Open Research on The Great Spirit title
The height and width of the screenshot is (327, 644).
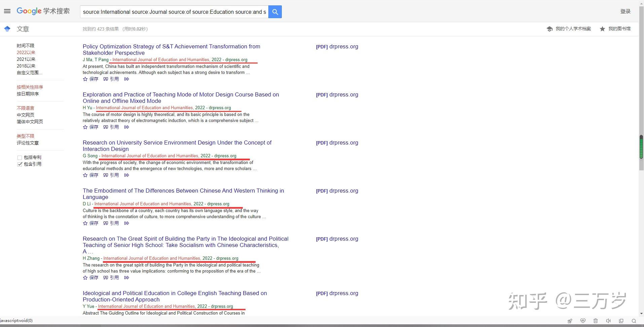click(186, 245)
